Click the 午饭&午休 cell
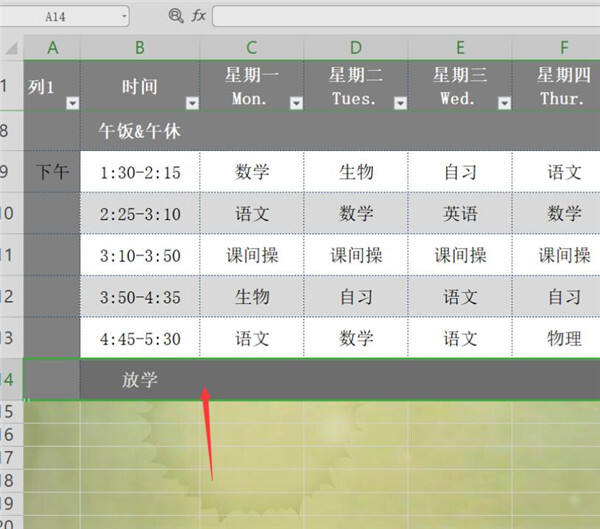The width and height of the screenshot is (600, 529). [x=140, y=131]
